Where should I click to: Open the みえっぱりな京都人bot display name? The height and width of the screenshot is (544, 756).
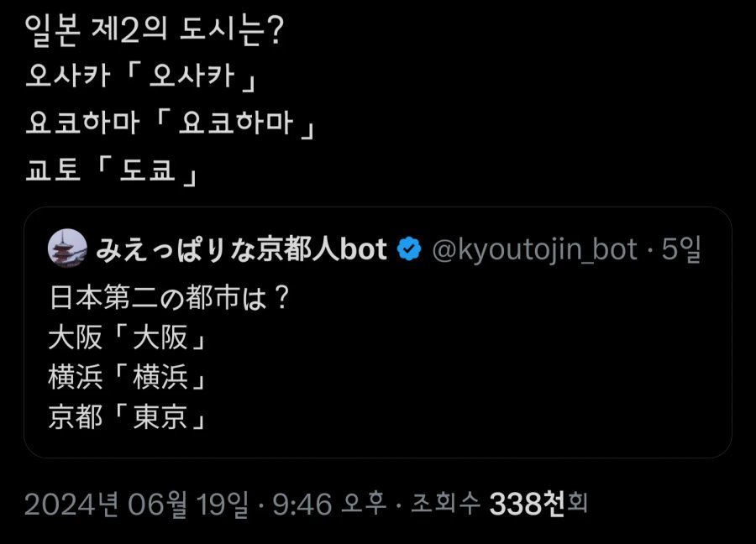click(x=241, y=249)
